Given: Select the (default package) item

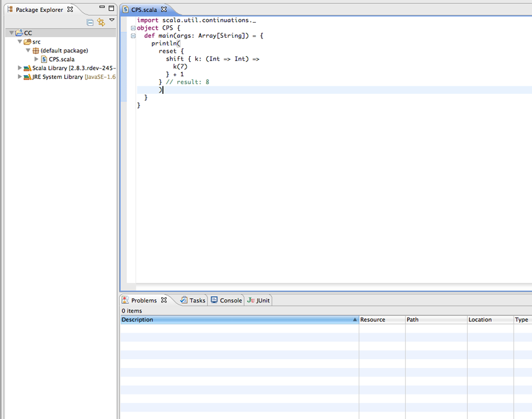Looking at the screenshot, I should point(64,50).
